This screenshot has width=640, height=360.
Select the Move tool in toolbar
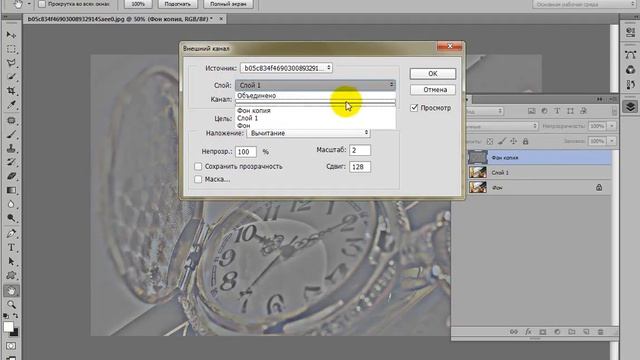coord(11,35)
